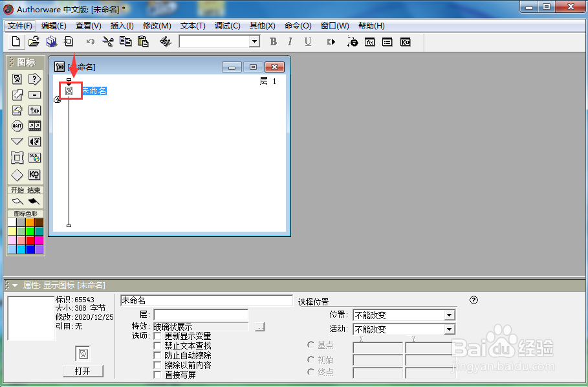Open the Variables window toolbar icon
588x387 pixels.
coord(387,42)
